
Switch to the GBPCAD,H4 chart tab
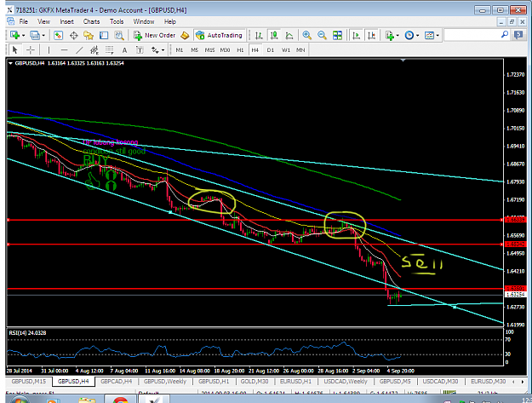click(116, 381)
